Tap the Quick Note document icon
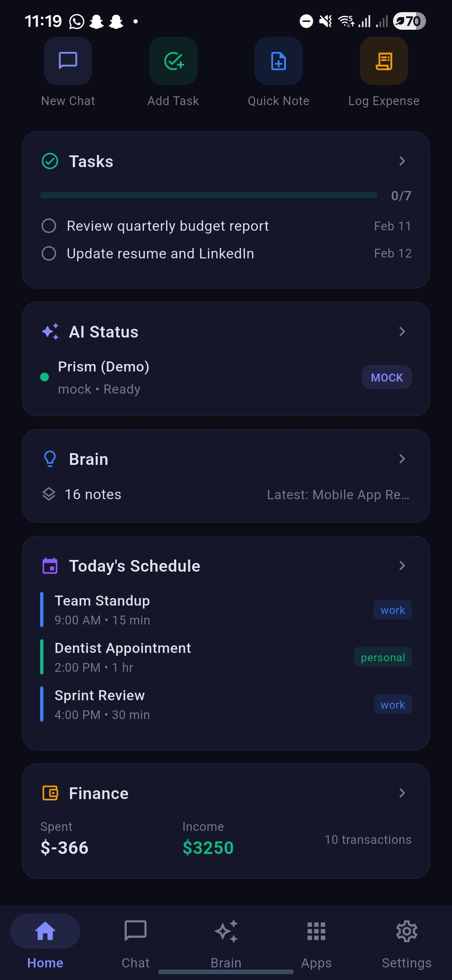Viewport: 452px width, 980px height. click(x=278, y=61)
